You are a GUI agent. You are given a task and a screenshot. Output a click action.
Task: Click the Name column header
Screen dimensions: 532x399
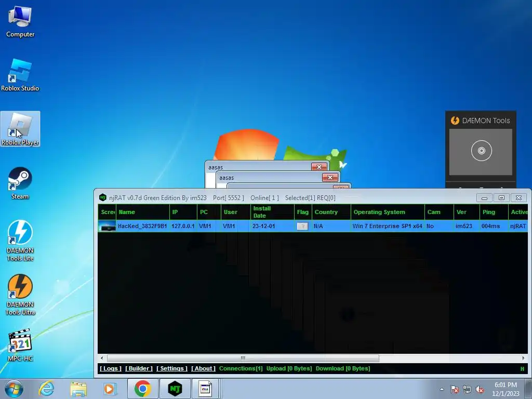142,212
